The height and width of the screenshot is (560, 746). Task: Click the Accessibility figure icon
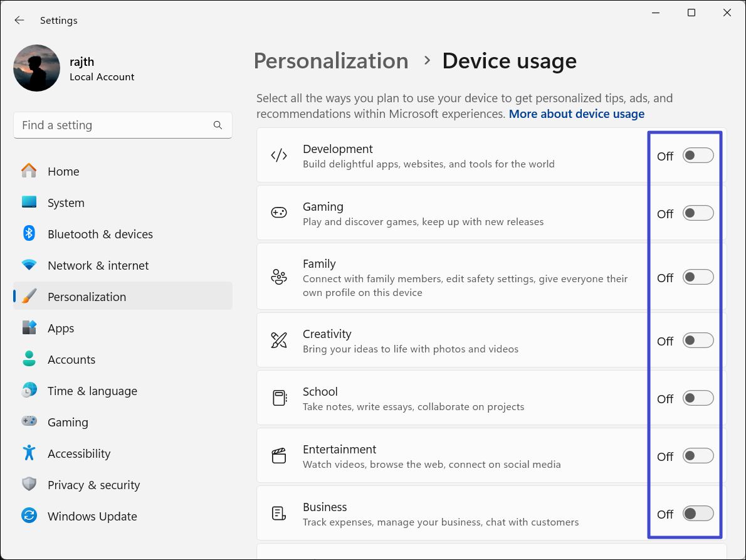[29, 453]
